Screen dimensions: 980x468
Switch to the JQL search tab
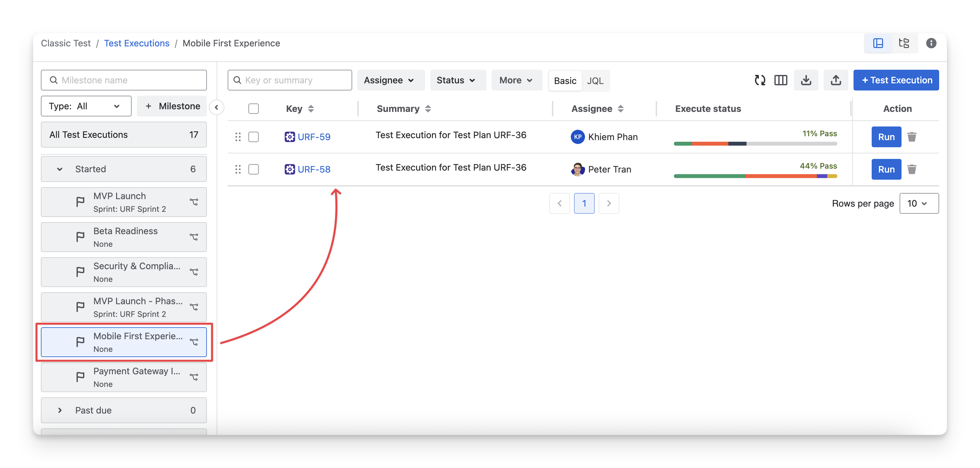pos(595,81)
